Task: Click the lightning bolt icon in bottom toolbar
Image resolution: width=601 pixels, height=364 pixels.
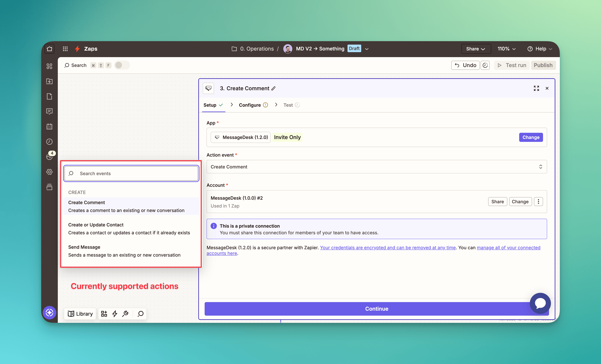Action: point(115,314)
